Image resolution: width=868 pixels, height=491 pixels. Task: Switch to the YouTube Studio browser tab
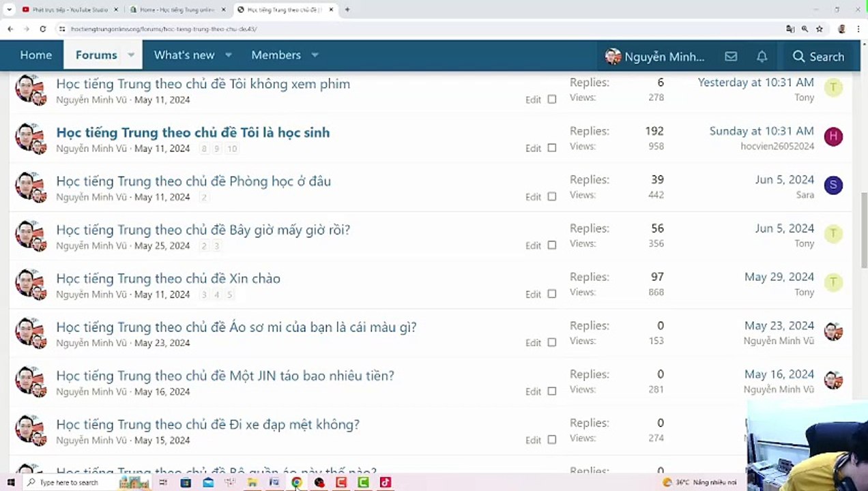[70, 10]
